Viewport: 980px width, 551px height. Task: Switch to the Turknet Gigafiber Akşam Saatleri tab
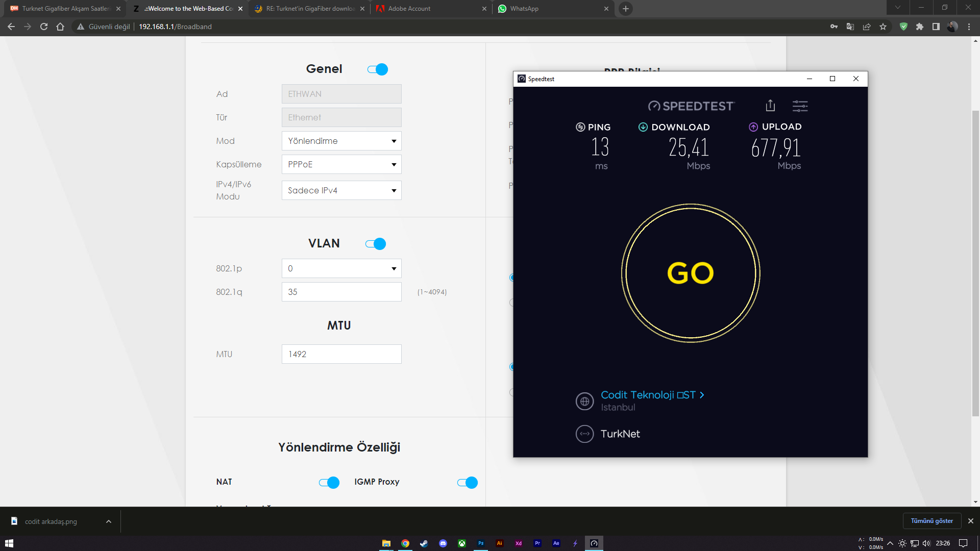pyautogui.click(x=65, y=9)
